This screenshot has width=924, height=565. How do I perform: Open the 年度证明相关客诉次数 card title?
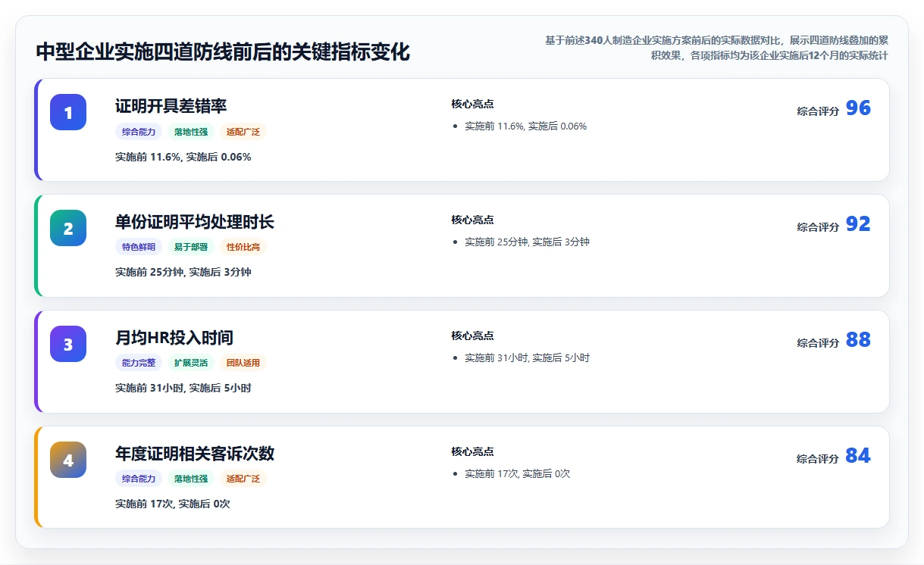[195, 454]
